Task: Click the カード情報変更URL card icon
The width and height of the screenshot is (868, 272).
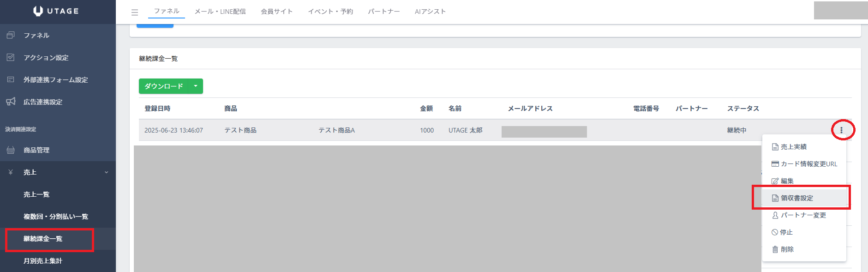Action: pyautogui.click(x=775, y=164)
